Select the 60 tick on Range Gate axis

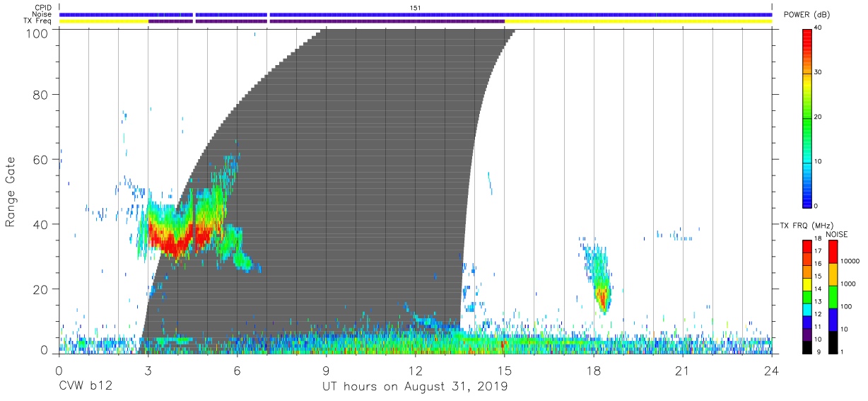coord(41,159)
